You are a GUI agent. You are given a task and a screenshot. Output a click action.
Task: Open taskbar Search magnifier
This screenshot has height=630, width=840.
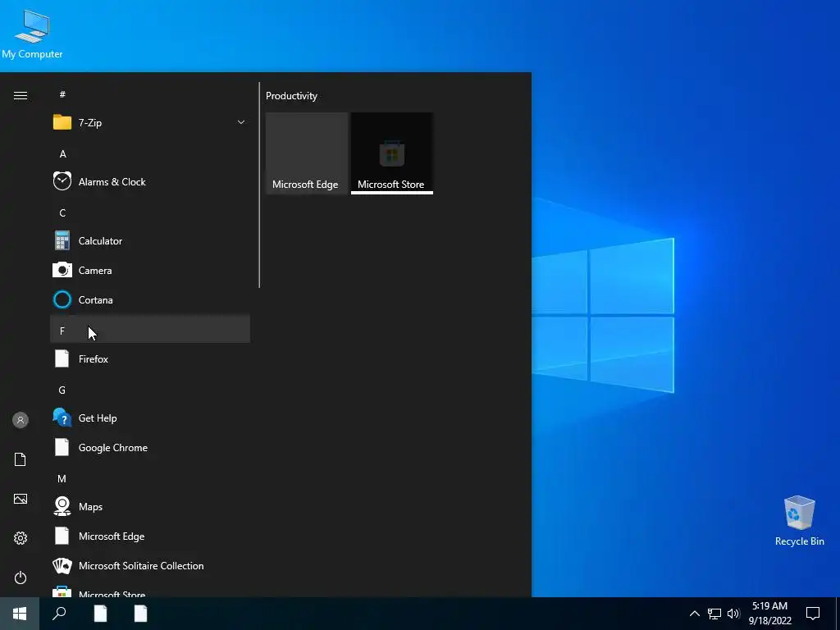coord(59,614)
